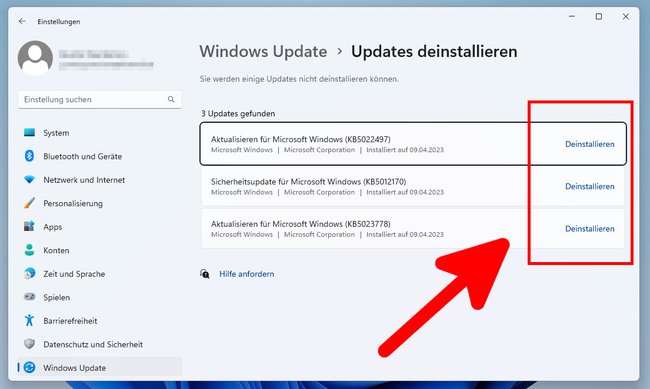This screenshot has width=650, height=389.
Task: Click the Hilfe anfordern help icon
Action: point(205,274)
